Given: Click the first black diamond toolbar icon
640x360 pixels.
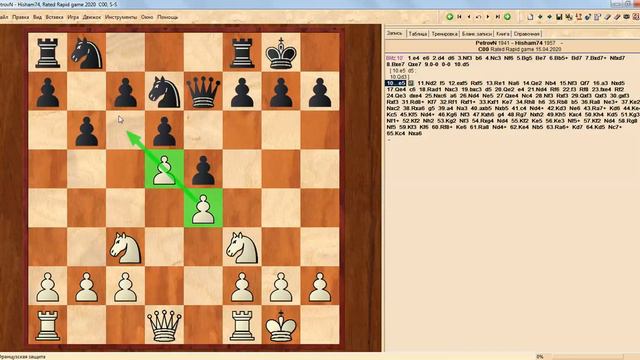Looking at the screenshot, I should tap(540, 17).
